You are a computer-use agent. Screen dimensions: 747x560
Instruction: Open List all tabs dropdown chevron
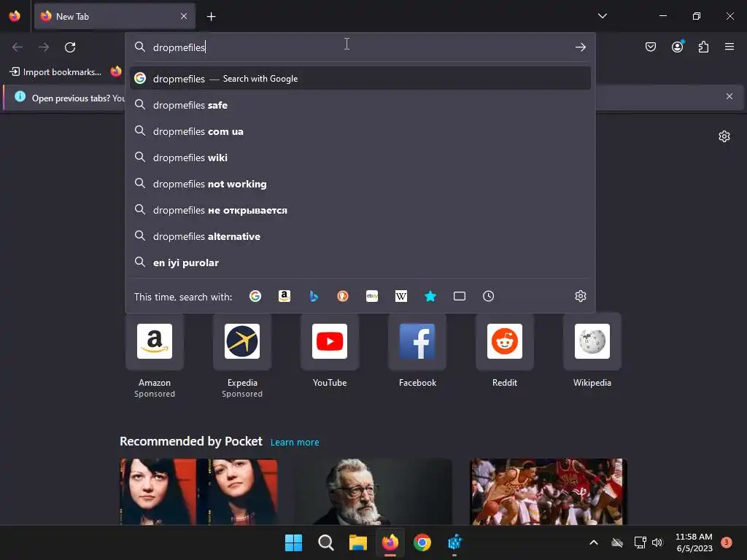[x=602, y=16]
